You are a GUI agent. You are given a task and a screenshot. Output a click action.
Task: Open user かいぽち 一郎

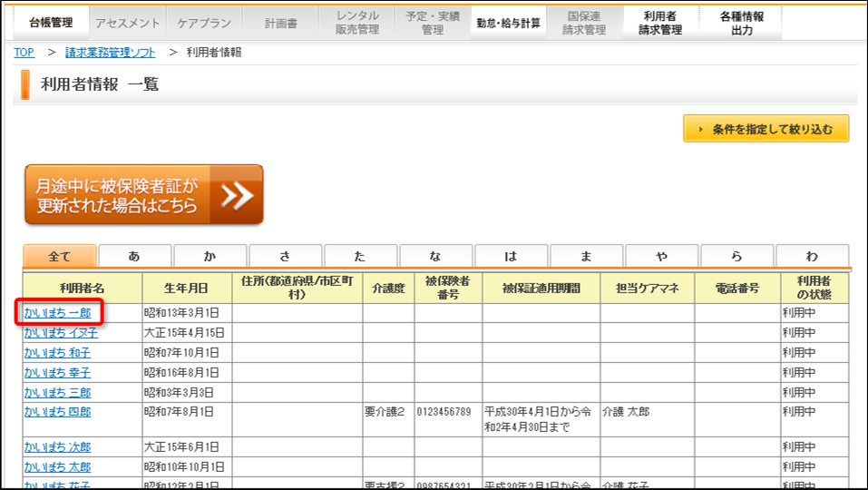click(x=57, y=313)
